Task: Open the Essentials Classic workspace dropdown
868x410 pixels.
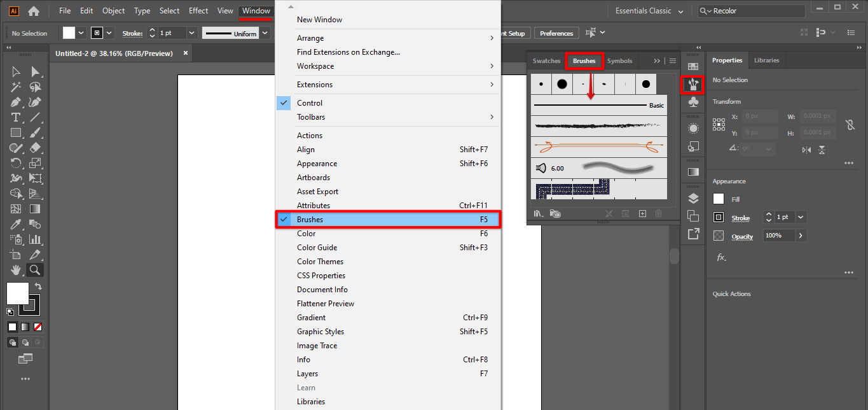Action: 647,10
